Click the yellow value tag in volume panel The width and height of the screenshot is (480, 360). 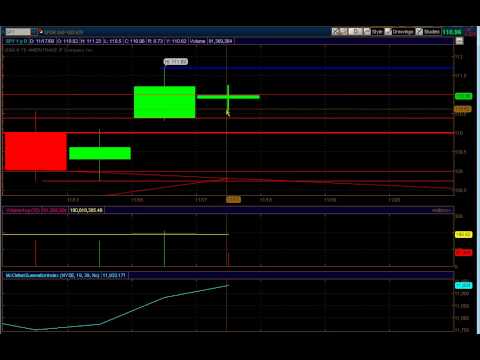463,235
